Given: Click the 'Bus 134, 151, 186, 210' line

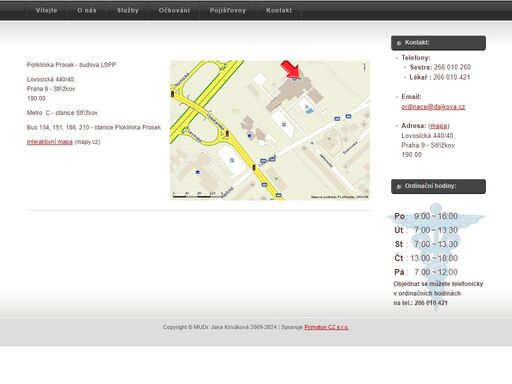Looking at the screenshot, I should 94,127.
